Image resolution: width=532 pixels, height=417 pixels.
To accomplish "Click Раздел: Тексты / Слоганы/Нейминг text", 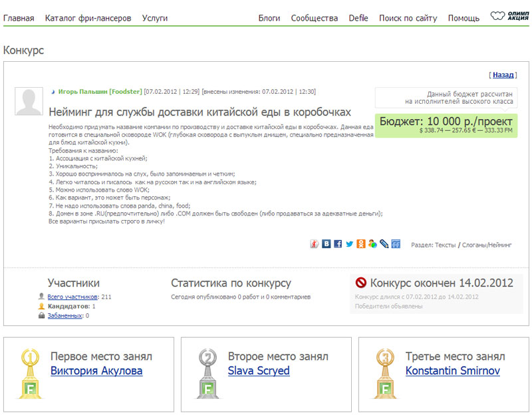I will coord(461,245).
